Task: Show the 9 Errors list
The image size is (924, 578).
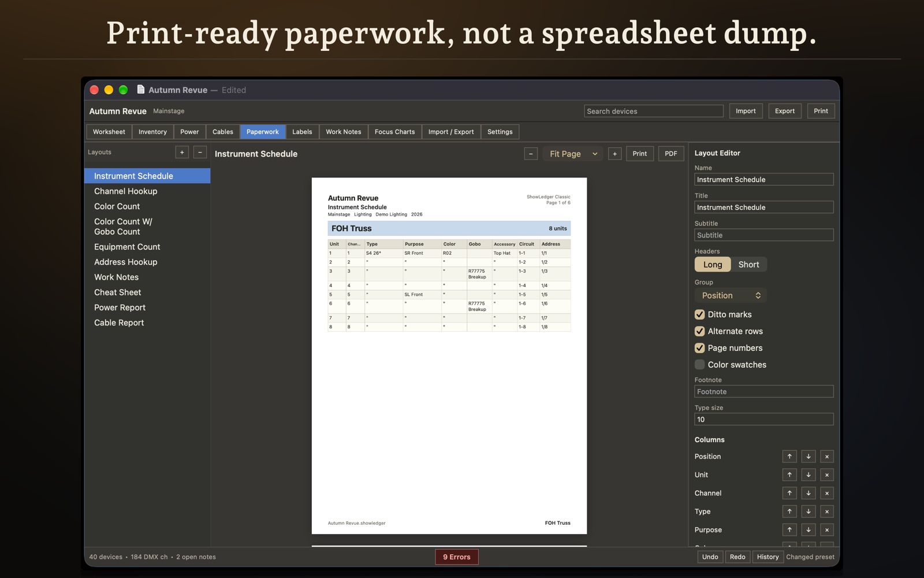Action: tap(457, 557)
